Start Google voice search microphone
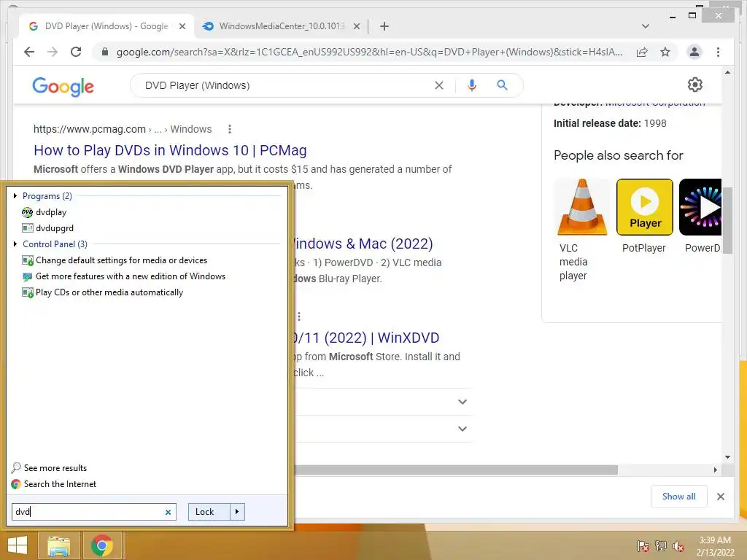 point(472,85)
